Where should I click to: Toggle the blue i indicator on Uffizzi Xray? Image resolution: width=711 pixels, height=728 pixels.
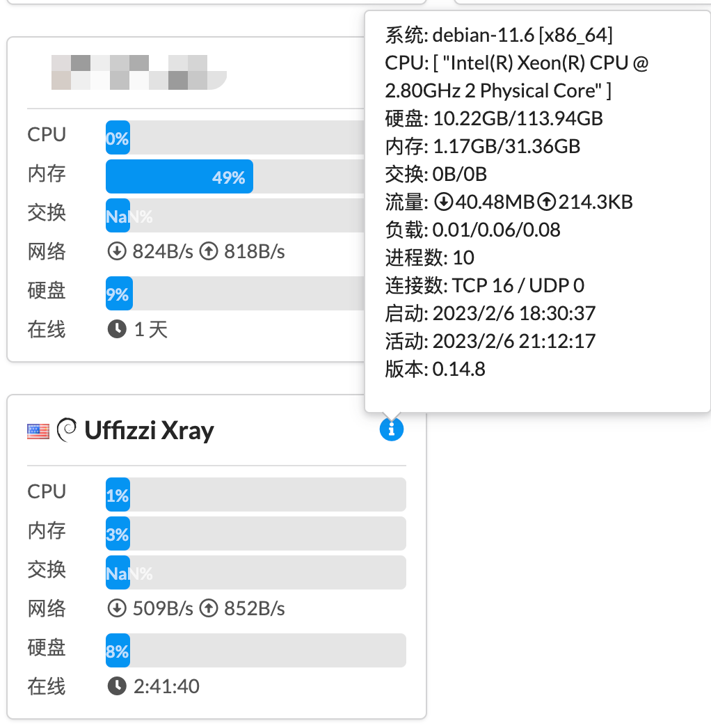pos(392,429)
